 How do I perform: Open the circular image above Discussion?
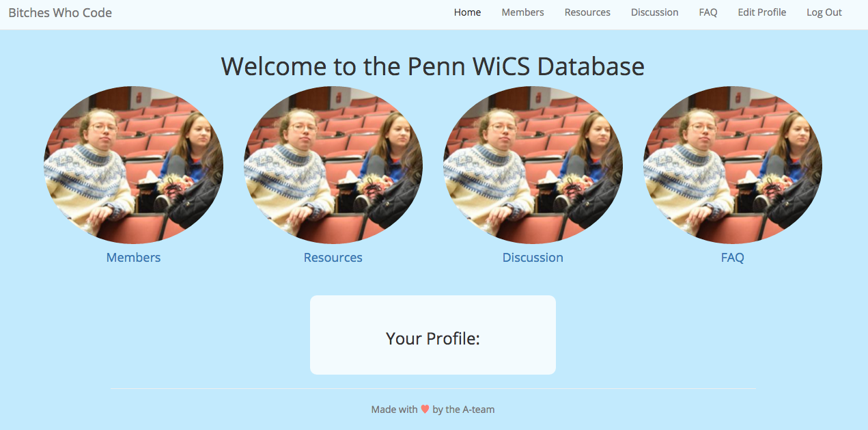click(x=533, y=165)
